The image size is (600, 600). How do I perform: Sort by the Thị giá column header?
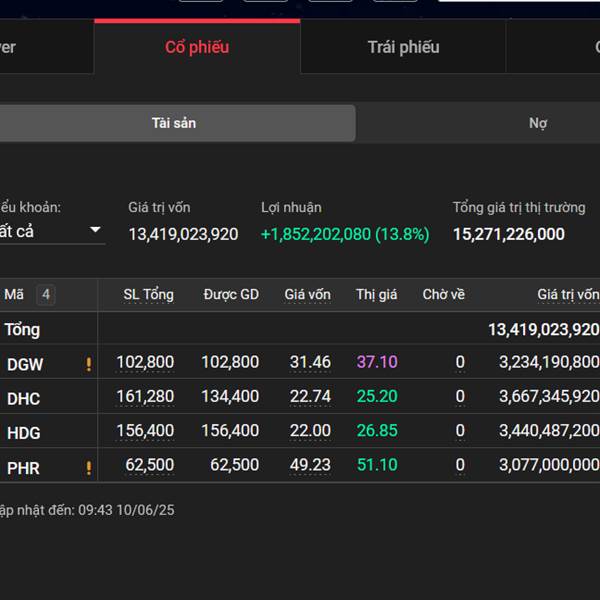click(377, 295)
